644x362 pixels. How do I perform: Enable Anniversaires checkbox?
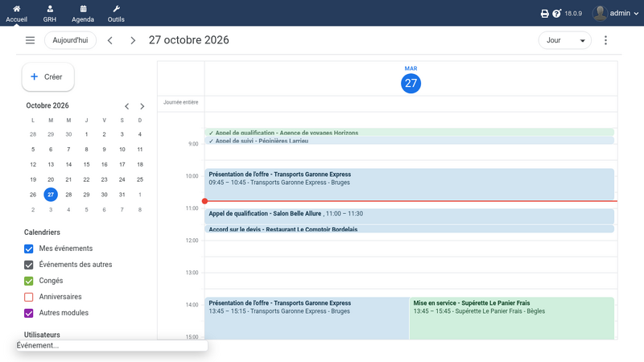point(29,297)
